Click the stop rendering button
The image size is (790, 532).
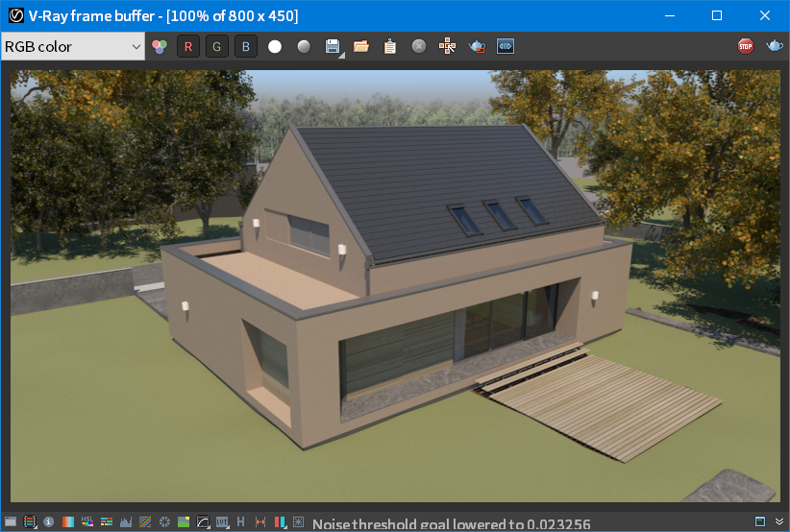tap(745, 46)
